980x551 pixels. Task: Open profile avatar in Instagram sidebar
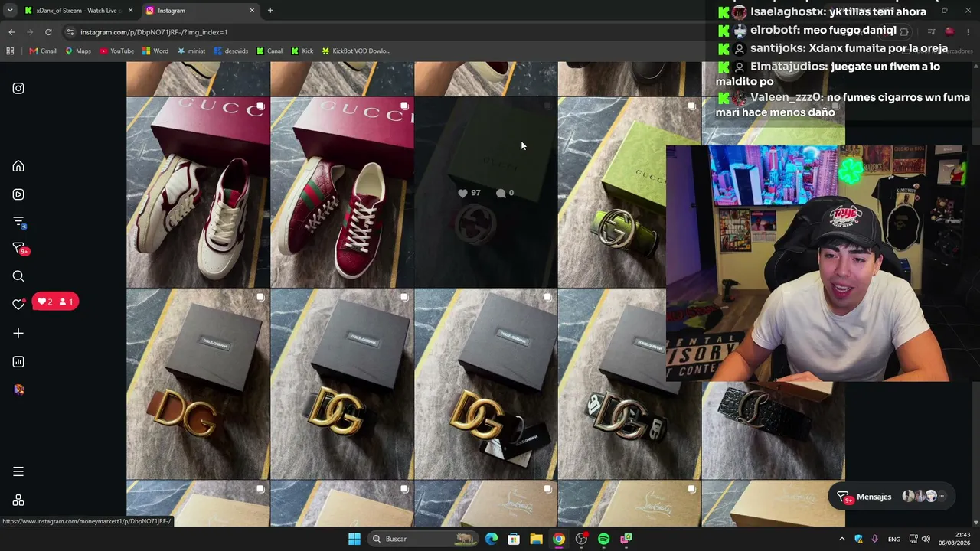coord(18,390)
